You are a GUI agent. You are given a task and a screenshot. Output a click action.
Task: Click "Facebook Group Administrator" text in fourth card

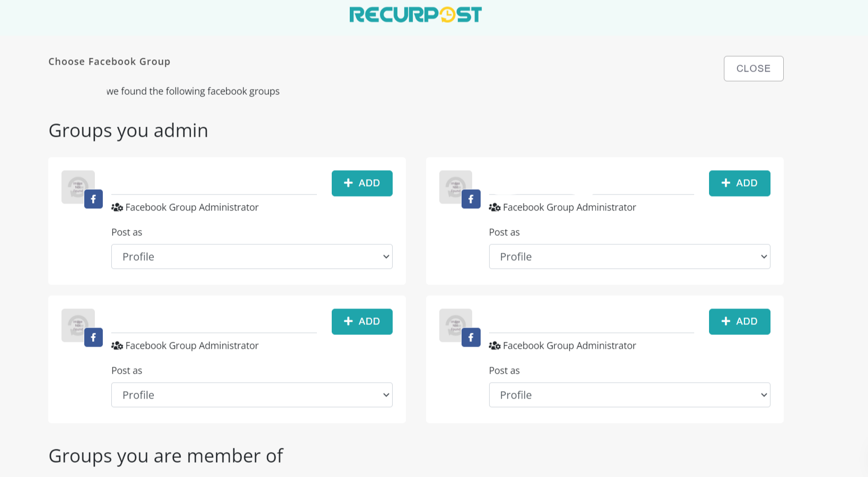pyautogui.click(x=570, y=346)
